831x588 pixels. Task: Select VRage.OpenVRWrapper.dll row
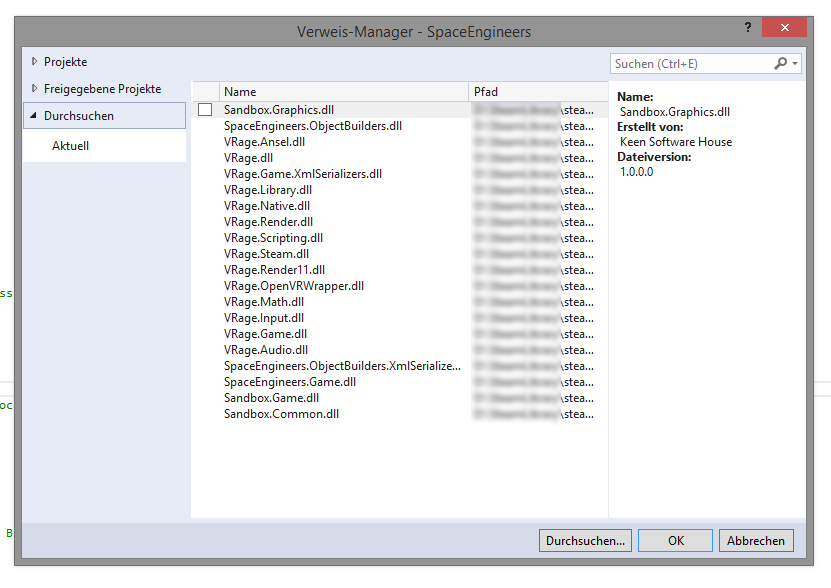click(400, 286)
